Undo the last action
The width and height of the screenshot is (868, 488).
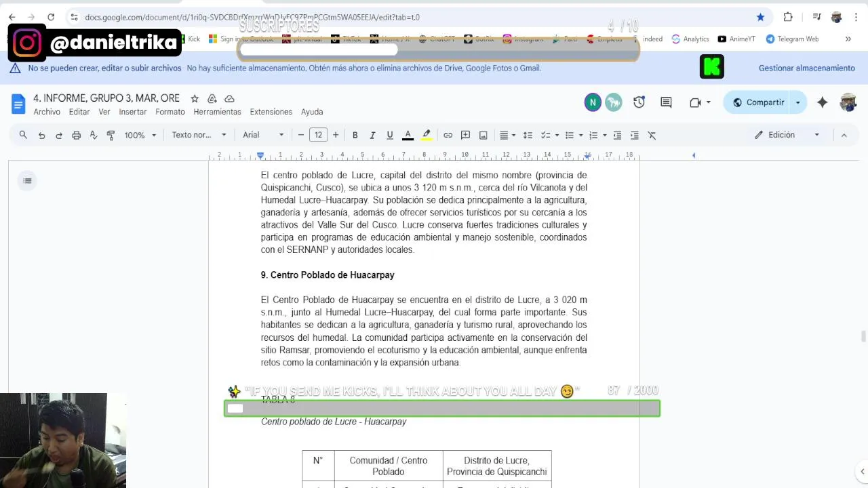pos(41,135)
